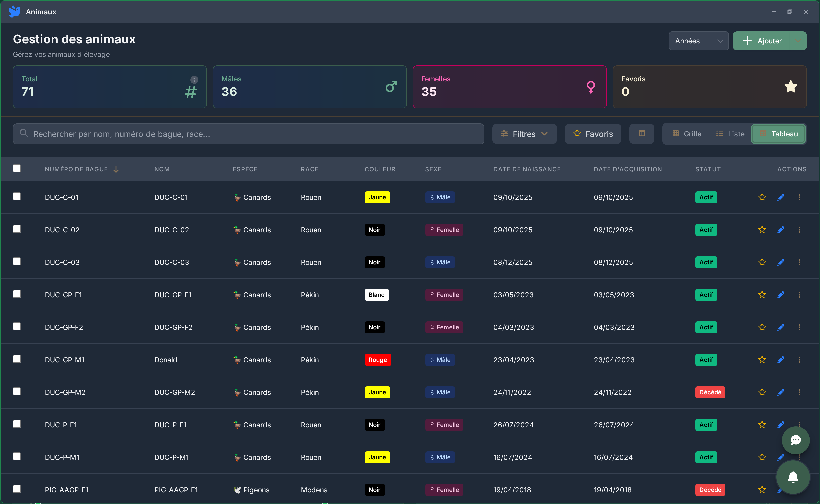
Task: Expand the arrow next to Ajouter
Action: tap(798, 41)
